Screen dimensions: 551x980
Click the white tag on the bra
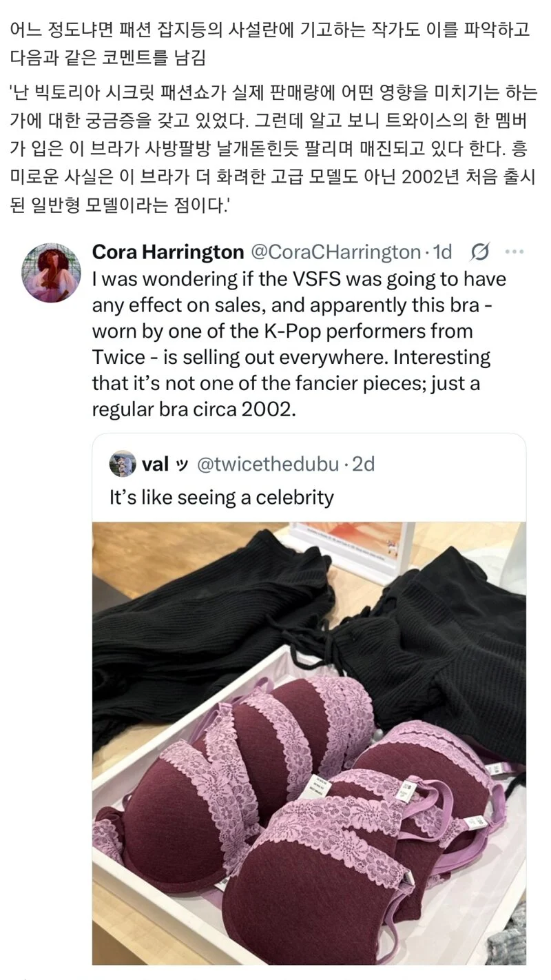319,786
